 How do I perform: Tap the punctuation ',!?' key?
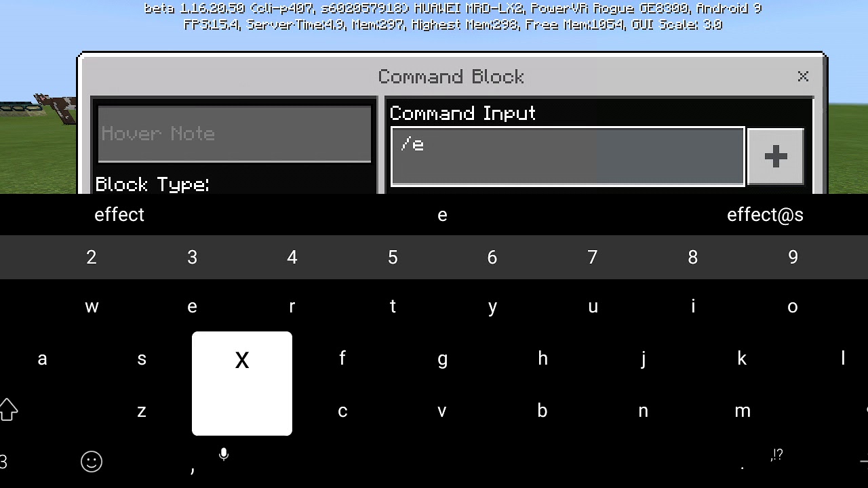[777, 455]
